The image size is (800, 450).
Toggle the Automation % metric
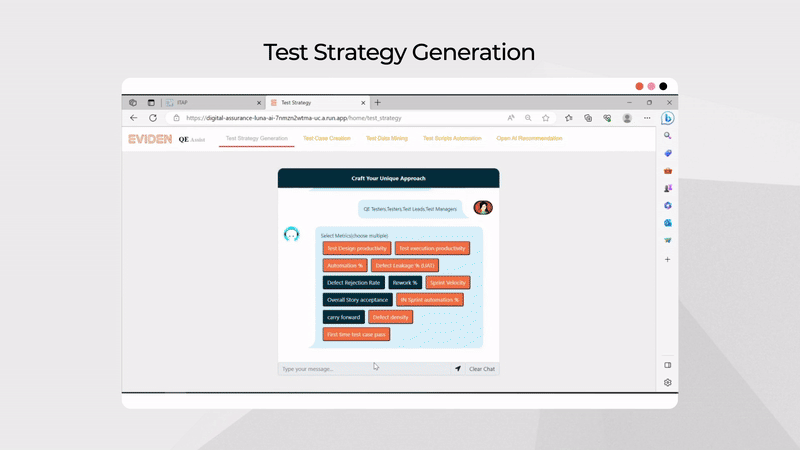345,266
